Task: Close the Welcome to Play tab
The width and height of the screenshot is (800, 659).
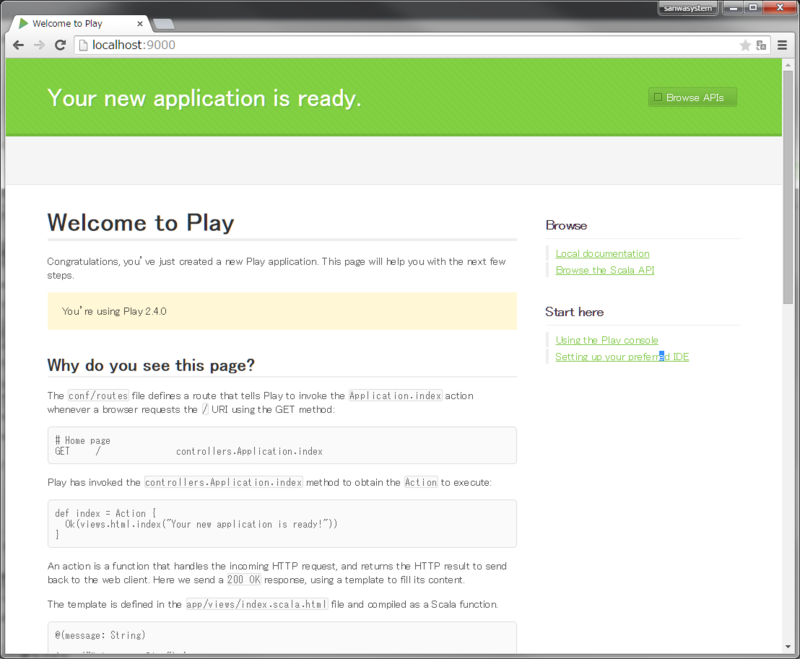Action: click(140, 23)
